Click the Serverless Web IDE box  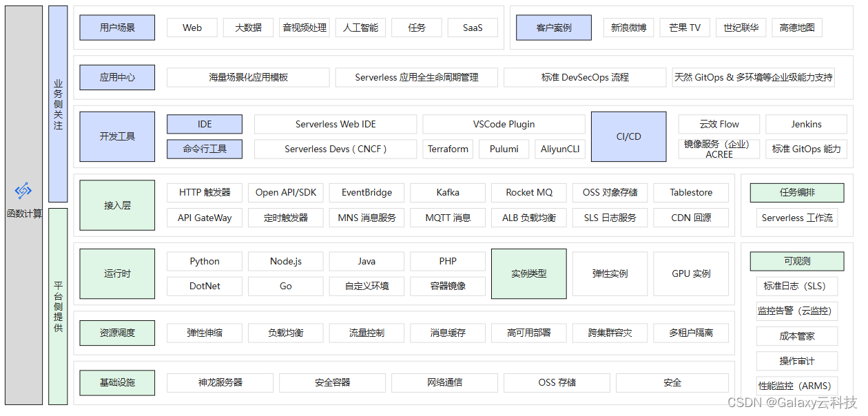(335, 124)
